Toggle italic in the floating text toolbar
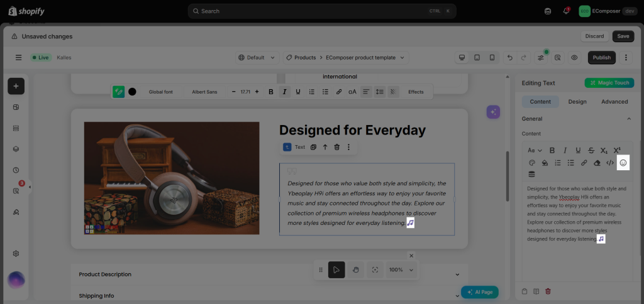This screenshot has height=304, width=644. pyautogui.click(x=285, y=92)
